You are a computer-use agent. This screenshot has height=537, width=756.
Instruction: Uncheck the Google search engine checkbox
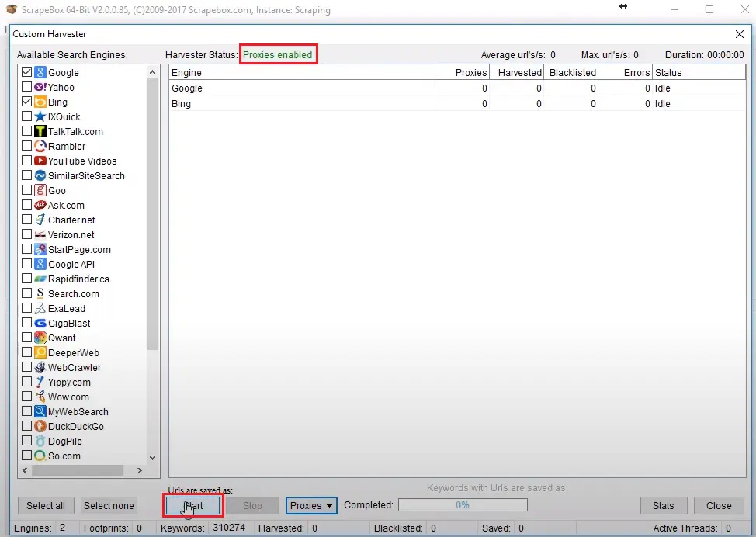coord(27,72)
